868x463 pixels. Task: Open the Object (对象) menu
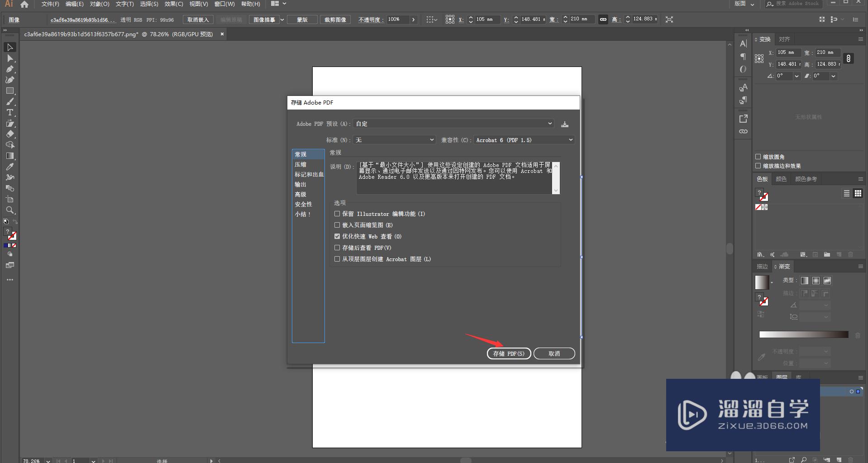pos(100,4)
